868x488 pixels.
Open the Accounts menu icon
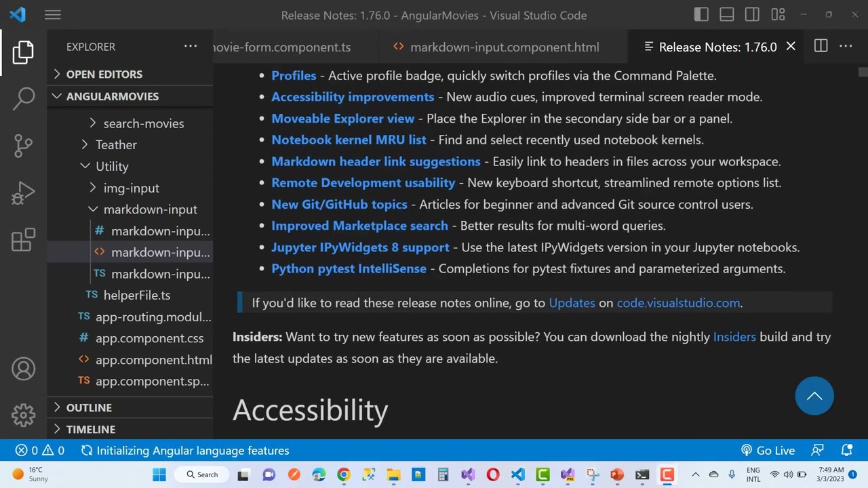tap(23, 369)
